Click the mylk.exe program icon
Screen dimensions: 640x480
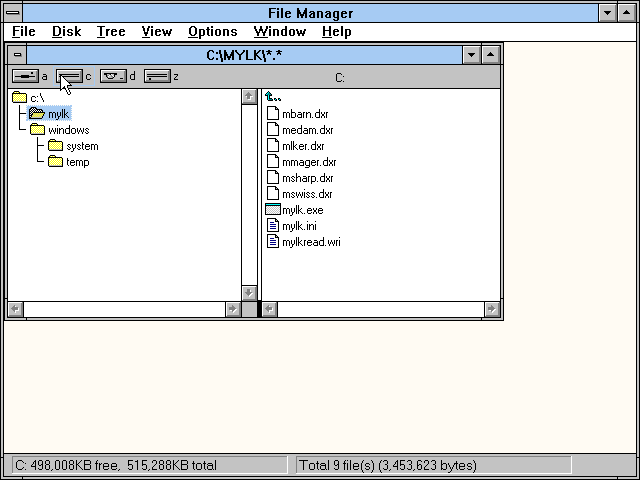coord(273,210)
